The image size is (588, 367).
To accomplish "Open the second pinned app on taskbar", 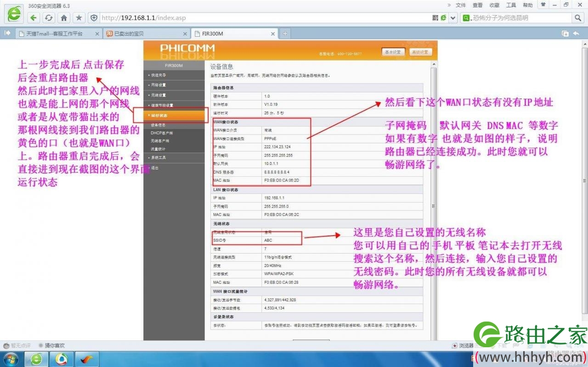I will [x=62, y=359].
